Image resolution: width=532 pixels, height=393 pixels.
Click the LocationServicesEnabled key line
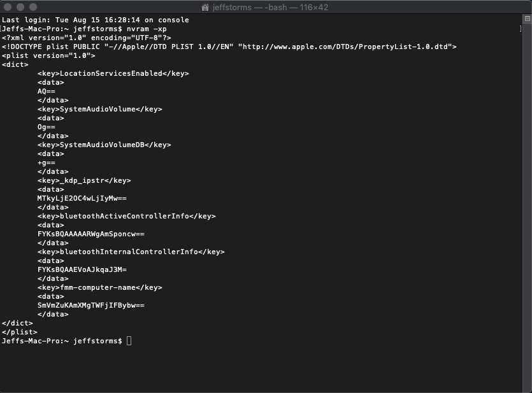tap(113, 73)
